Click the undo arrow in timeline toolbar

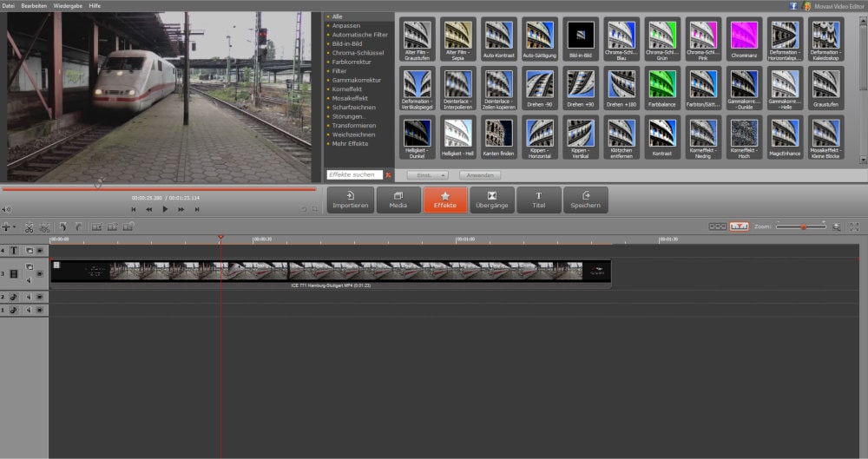[63, 227]
